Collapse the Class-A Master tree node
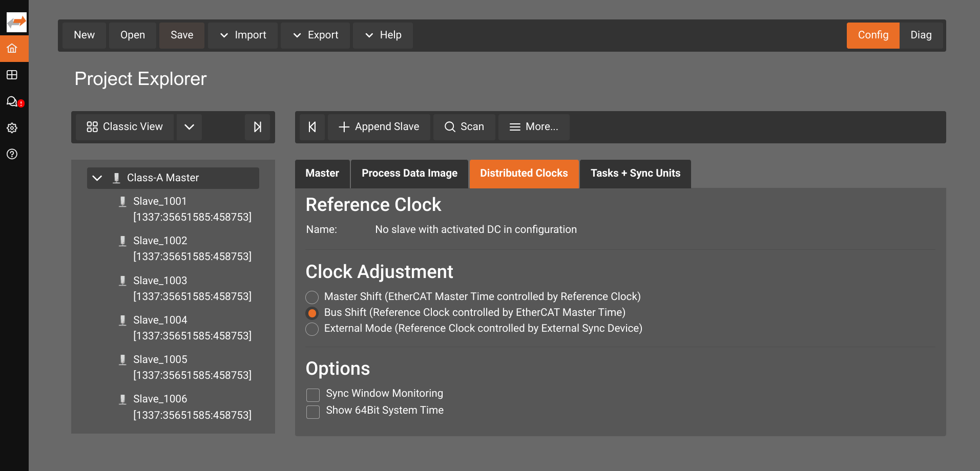 [x=97, y=178]
